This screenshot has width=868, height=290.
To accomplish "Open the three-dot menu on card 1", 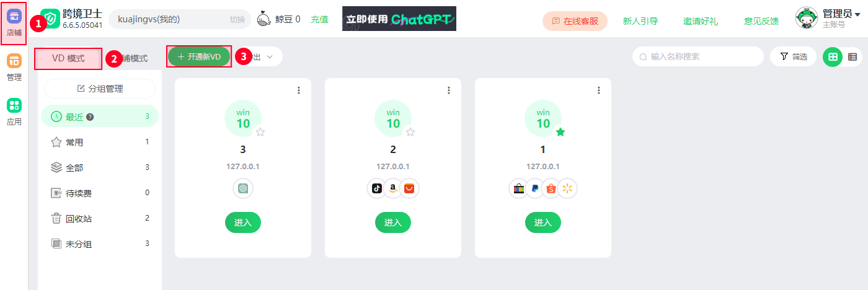I will point(599,90).
